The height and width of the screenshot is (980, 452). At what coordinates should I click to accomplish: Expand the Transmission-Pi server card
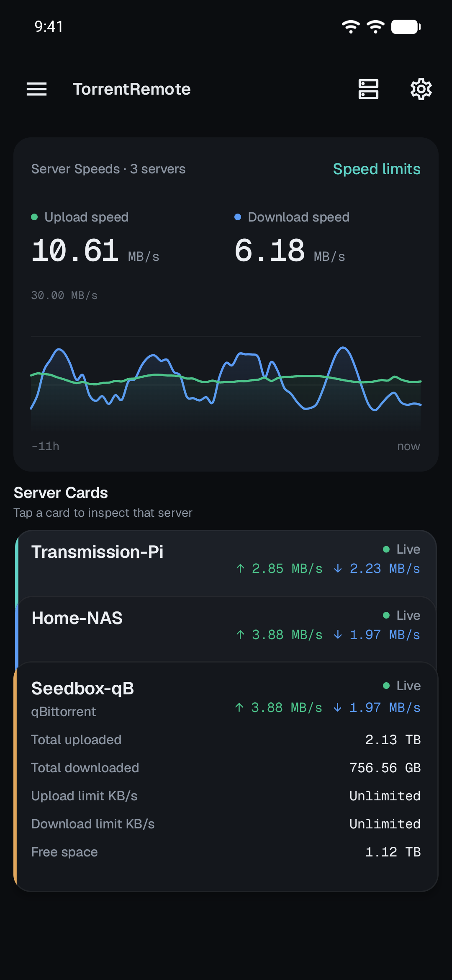tap(226, 563)
